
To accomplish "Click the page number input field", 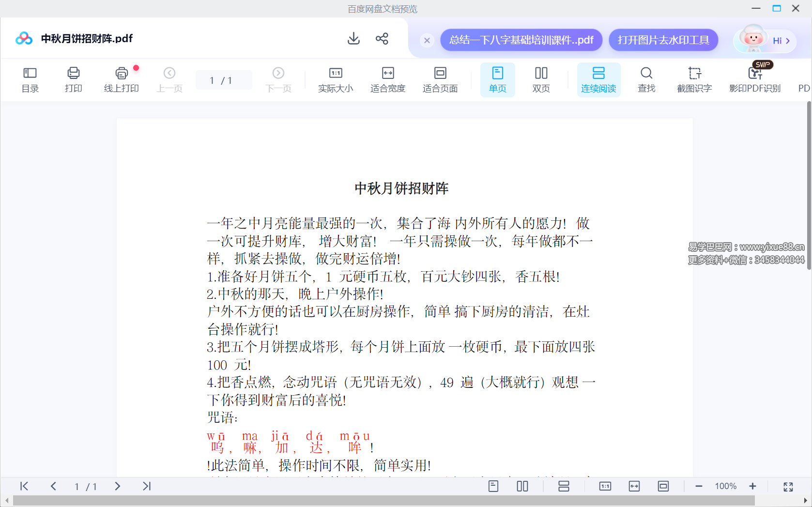I will pyautogui.click(x=224, y=80).
